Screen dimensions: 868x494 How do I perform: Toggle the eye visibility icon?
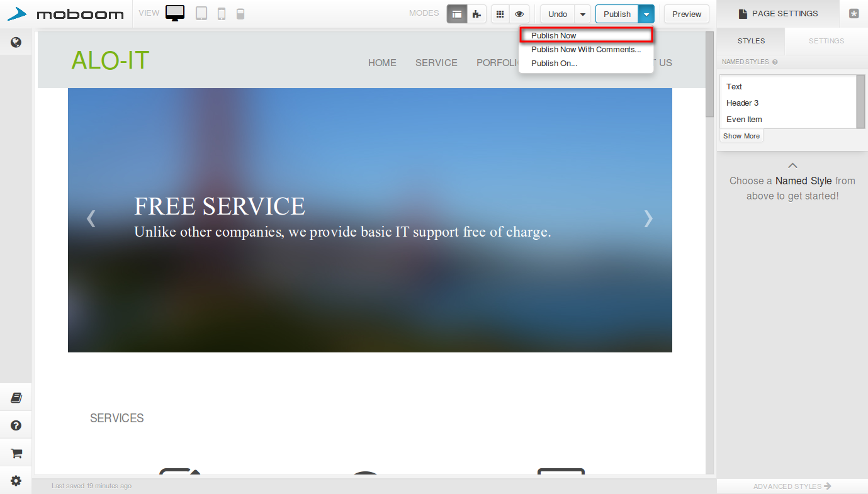(519, 14)
